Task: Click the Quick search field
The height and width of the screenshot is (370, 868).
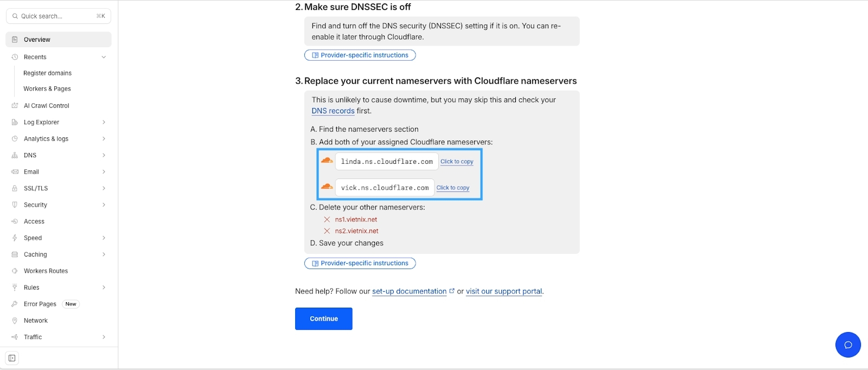Action: (58, 16)
